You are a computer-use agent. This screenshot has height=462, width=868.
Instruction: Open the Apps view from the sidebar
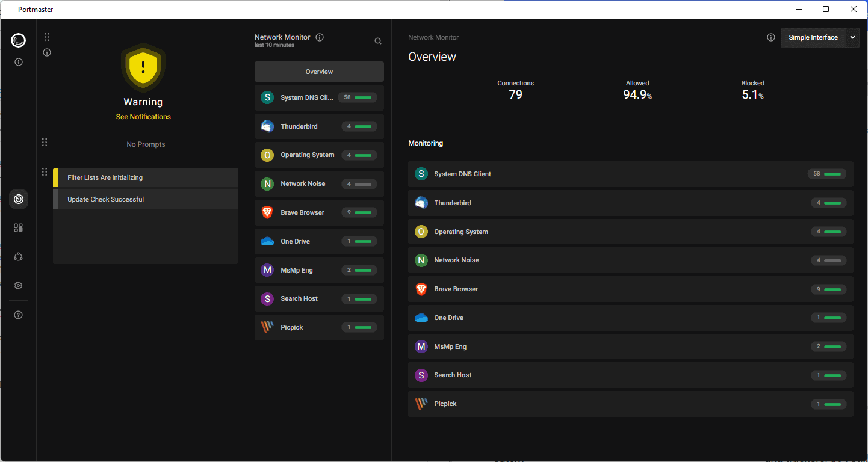coord(18,227)
